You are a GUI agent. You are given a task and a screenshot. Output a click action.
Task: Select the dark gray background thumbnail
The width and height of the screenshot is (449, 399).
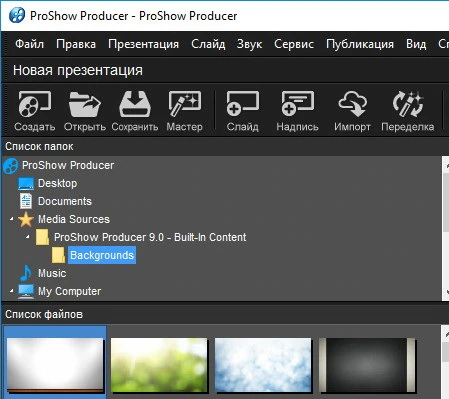[367, 365]
